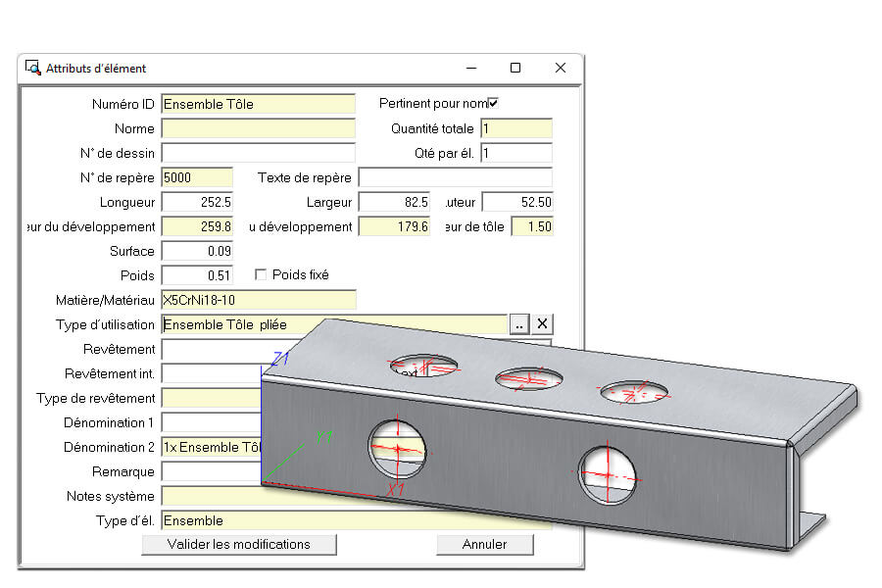Toggle the Pertinent pour nom checkbox
This screenshot has width=882, height=588.
click(x=493, y=104)
